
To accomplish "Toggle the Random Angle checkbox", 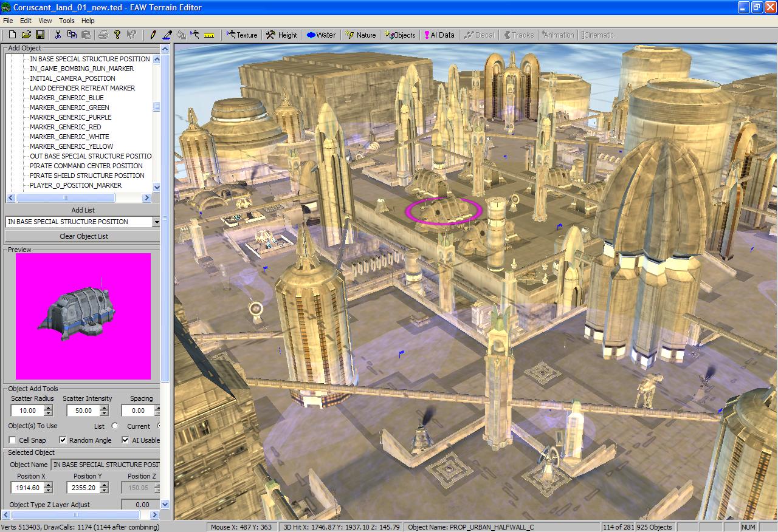I will pos(63,440).
